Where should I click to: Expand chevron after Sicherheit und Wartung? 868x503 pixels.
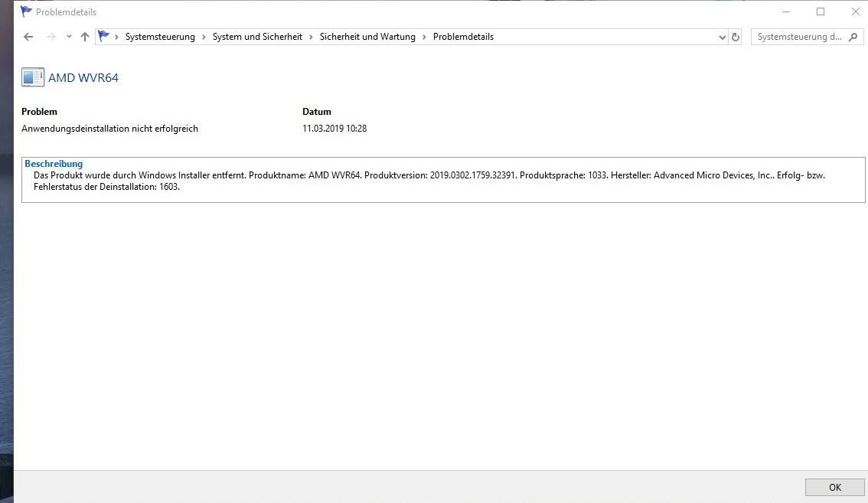(x=425, y=37)
